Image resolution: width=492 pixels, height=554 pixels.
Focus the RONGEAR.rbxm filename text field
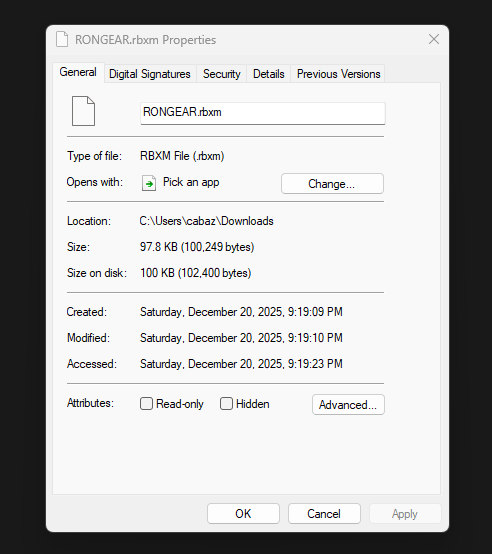click(263, 113)
